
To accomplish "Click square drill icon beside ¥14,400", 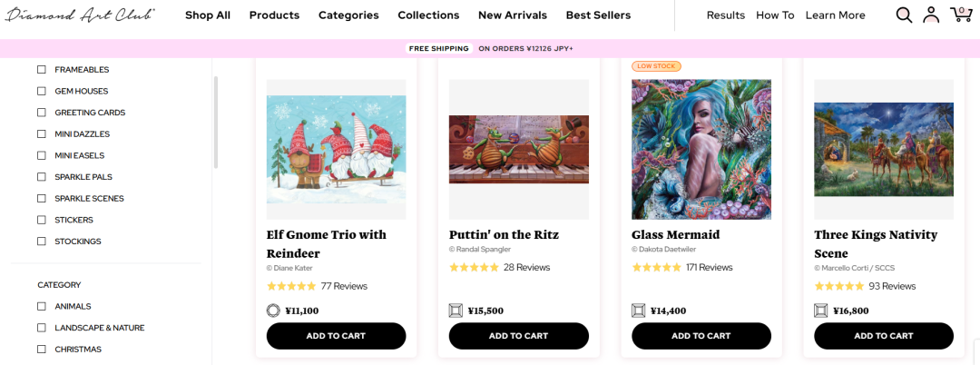I will point(638,311).
